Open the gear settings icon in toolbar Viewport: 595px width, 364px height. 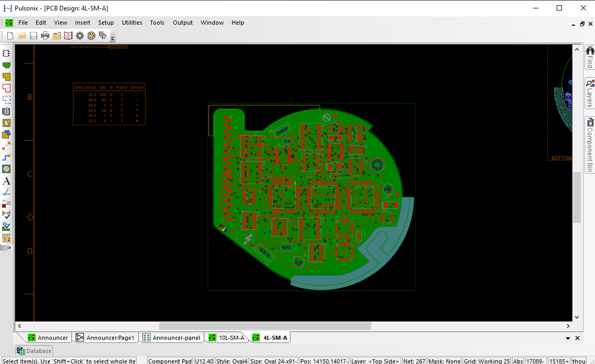click(80, 36)
